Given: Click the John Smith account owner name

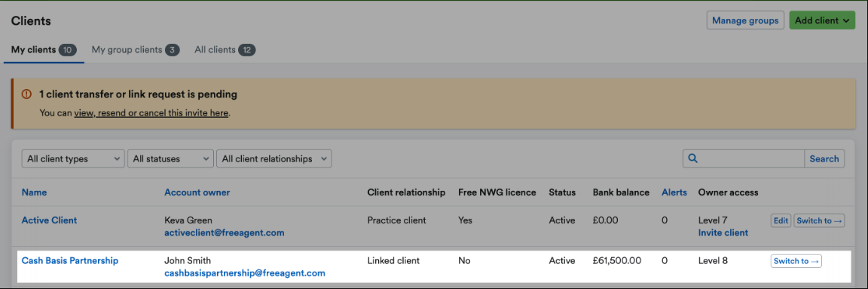Looking at the screenshot, I should [x=188, y=260].
